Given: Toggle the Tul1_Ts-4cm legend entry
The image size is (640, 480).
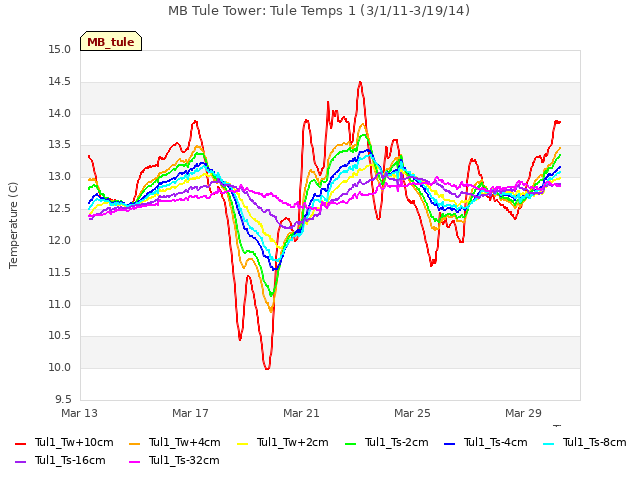Looking at the screenshot, I should click(486, 442).
